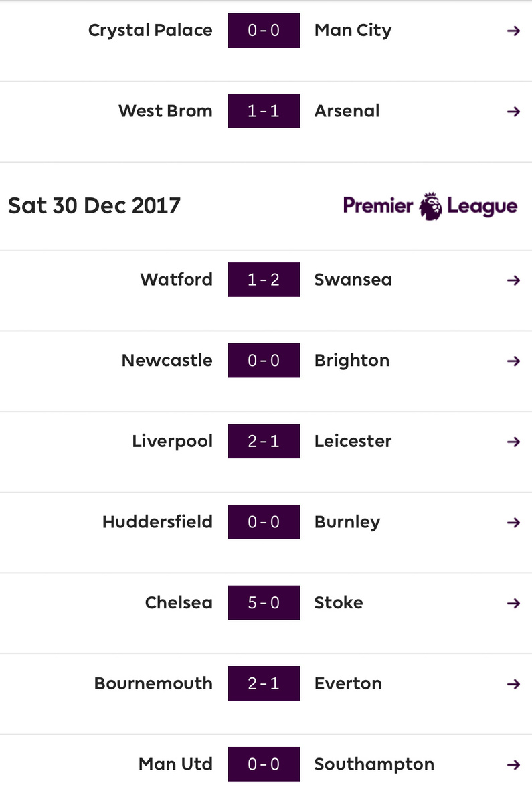Viewport: 532px width, 803px height.
Task: Click the Southampton team name
Action: point(374,764)
